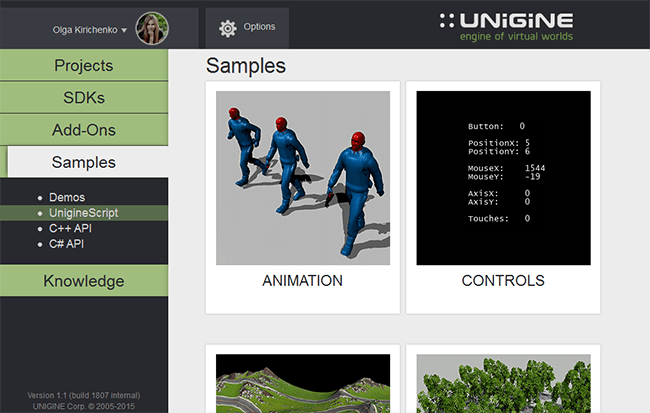650x413 pixels.
Task: Switch to the SDKs section
Action: click(x=84, y=98)
